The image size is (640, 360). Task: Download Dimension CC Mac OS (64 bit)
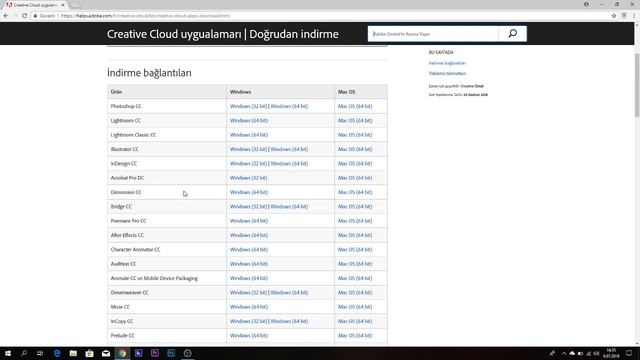(355, 192)
